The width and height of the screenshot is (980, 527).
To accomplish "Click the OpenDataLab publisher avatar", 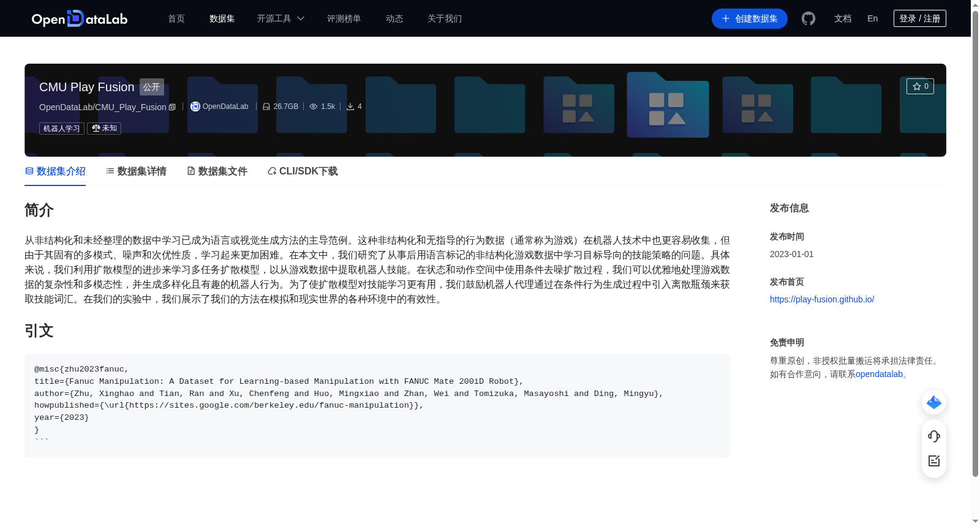I will 195,107.
